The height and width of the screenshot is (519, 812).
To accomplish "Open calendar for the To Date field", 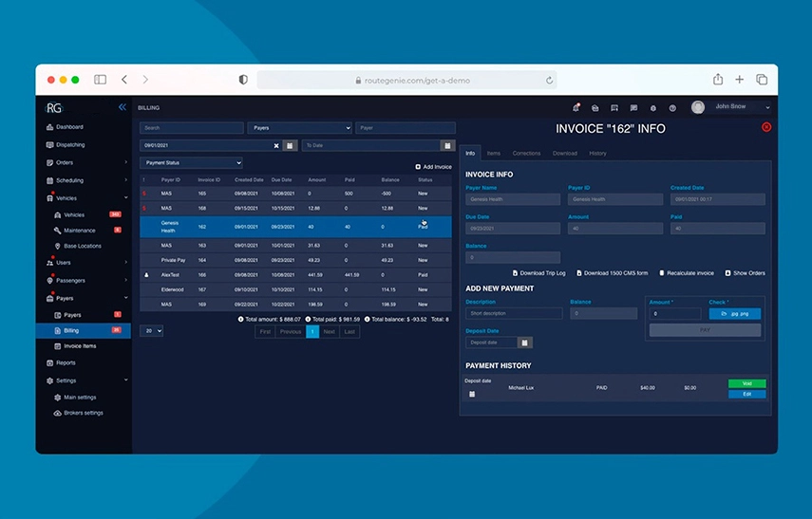I will click(447, 146).
